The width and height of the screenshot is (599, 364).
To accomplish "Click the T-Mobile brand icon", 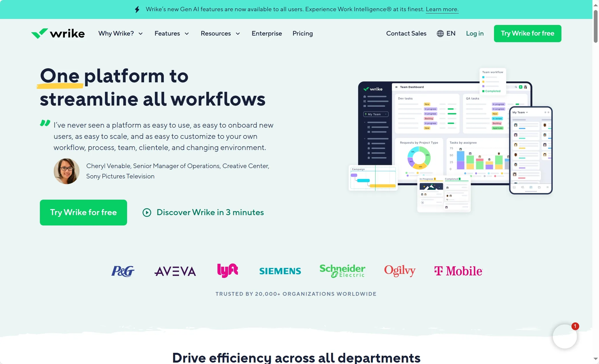I will (457, 270).
